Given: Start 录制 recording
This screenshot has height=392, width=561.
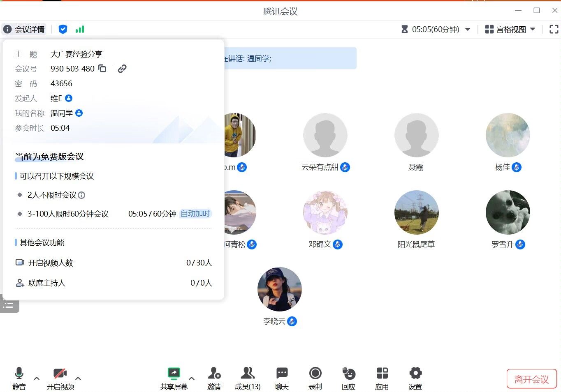Looking at the screenshot, I should pyautogui.click(x=315, y=378).
